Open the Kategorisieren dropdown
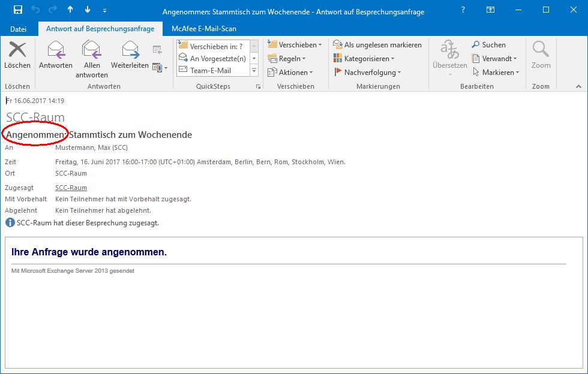 (x=364, y=59)
